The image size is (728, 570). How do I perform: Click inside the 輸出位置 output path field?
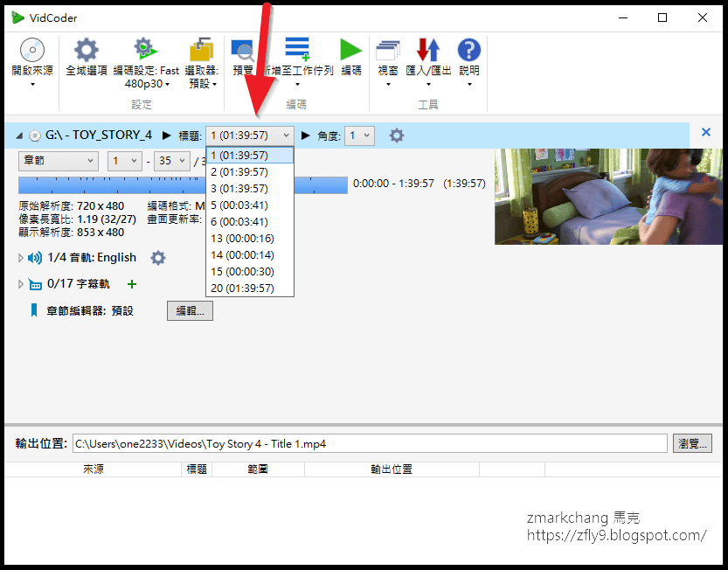click(x=350, y=443)
